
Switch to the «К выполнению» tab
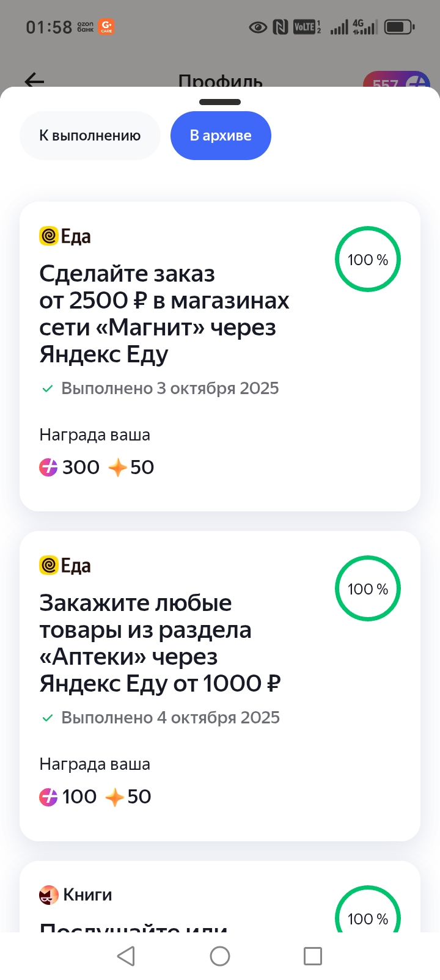pos(90,136)
